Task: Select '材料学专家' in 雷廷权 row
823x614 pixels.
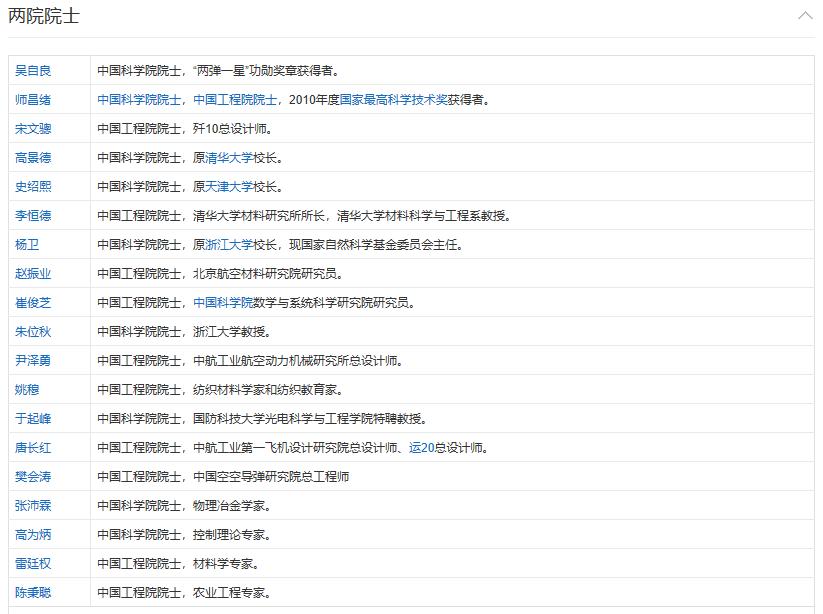Action: coord(223,564)
